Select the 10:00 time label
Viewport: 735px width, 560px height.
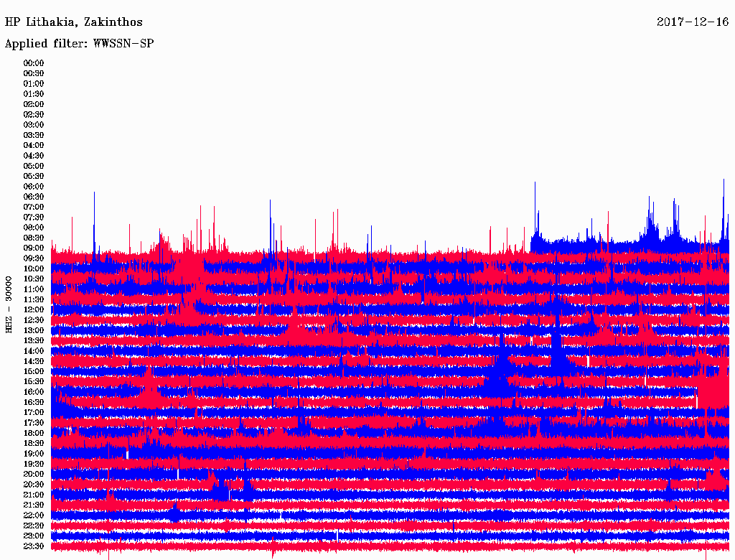click(x=34, y=269)
